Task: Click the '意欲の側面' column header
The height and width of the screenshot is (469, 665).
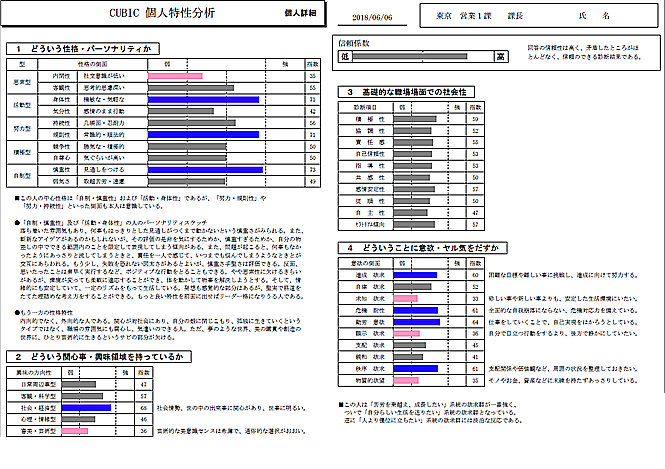Action: (x=366, y=263)
